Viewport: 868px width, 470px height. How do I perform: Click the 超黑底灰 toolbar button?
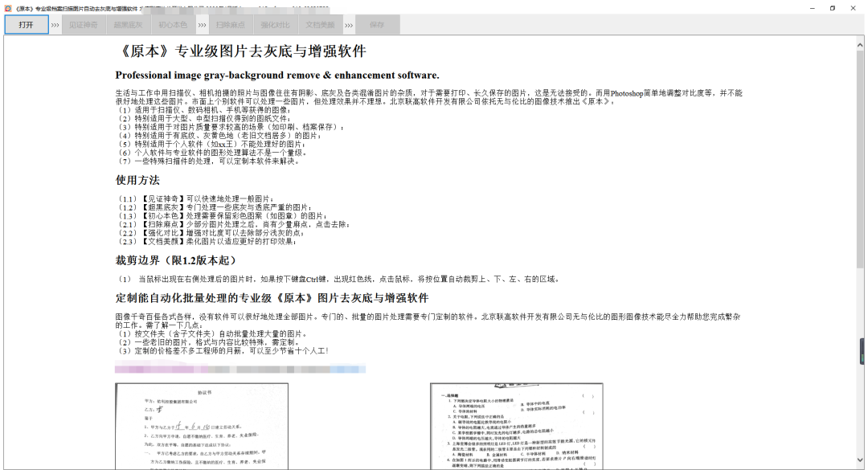pyautogui.click(x=129, y=24)
